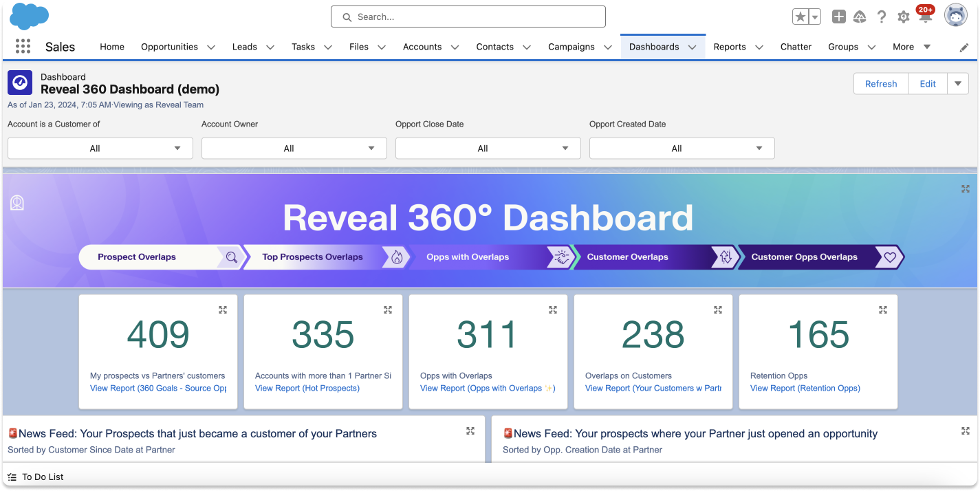This screenshot has height=491, width=980.
Task: Click the pencil icon to edit navigation
Action: pyautogui.click(x=964, y=47)
